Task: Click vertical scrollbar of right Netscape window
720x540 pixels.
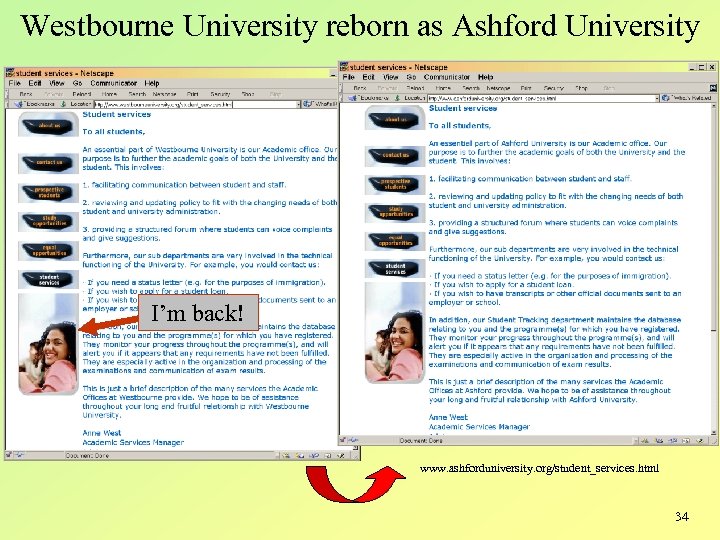Action: point(714,270)
